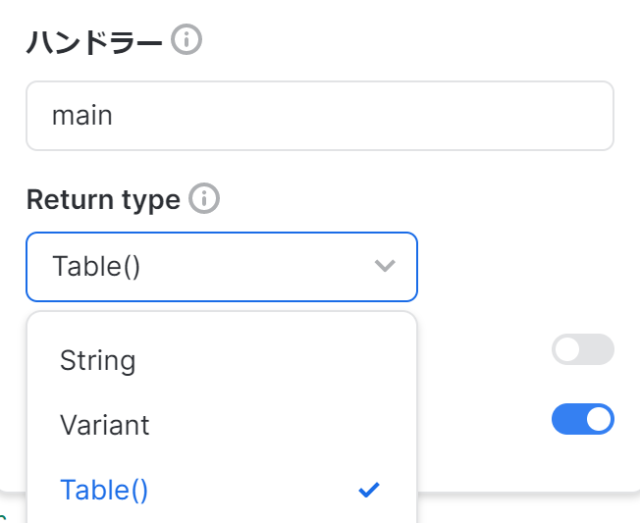Click the chevron arrow in Return type dropdown
The height and width of the screenshot is (523, 640).
pos(384,266)
